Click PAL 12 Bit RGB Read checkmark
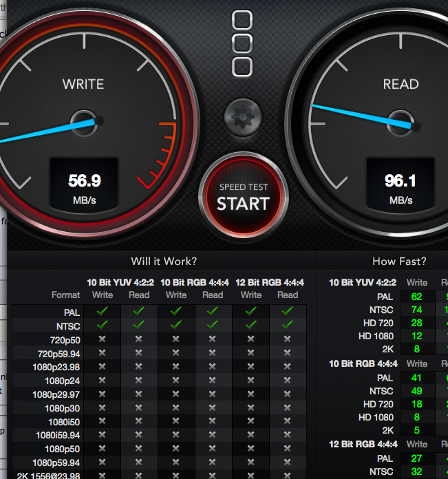448x479 pixels. click(288, 311)
